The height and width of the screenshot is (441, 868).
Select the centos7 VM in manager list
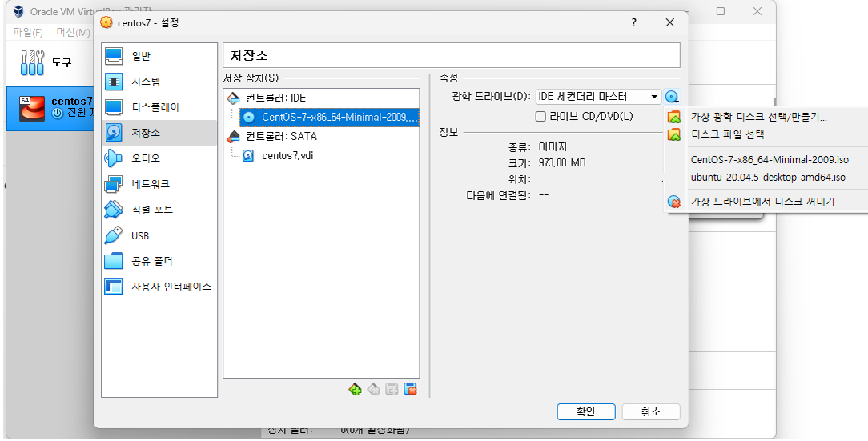pos(50,109)
